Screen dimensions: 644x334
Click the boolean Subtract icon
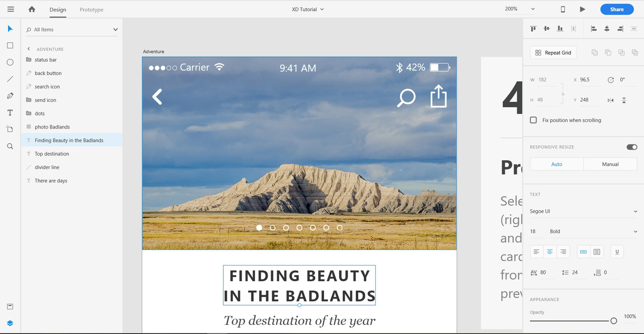(x=608, y=52)
